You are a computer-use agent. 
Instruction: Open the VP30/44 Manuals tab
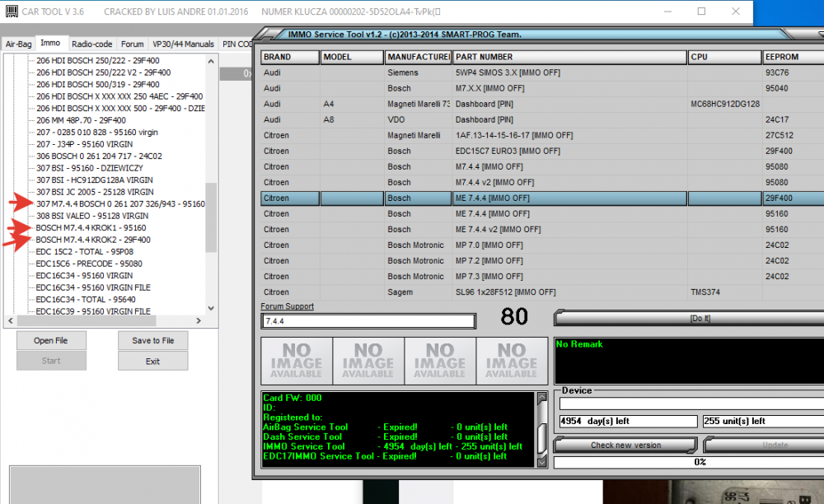click(x=184, y=44)
